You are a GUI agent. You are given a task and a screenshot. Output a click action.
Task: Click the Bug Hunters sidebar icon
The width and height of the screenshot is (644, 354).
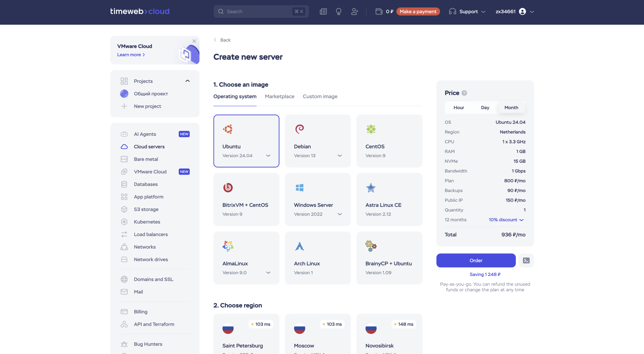pos(124,344)
